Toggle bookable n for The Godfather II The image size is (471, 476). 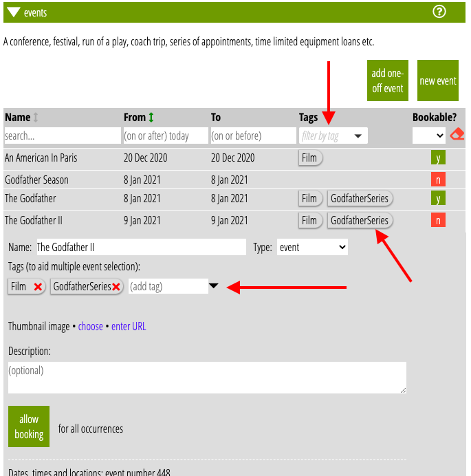tap(438, 220)
